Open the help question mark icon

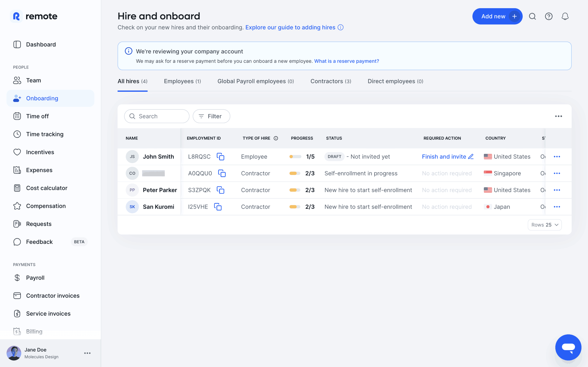coord(549,16)
